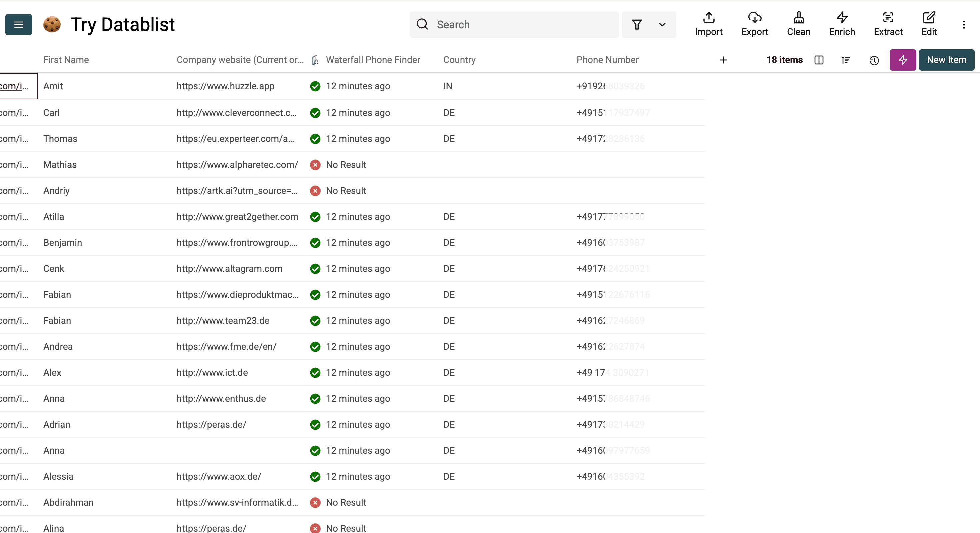Open the Enrich lightning tool

tap(842, 24)
